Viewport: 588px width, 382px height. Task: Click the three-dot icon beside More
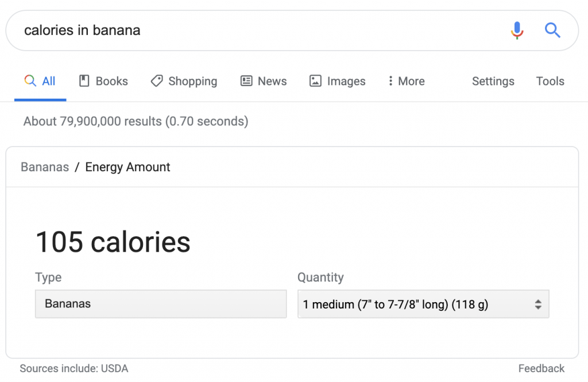click(390, 81)
